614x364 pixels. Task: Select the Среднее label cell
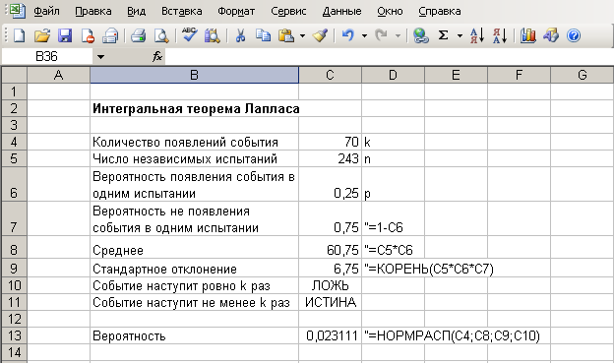(194, 247)
